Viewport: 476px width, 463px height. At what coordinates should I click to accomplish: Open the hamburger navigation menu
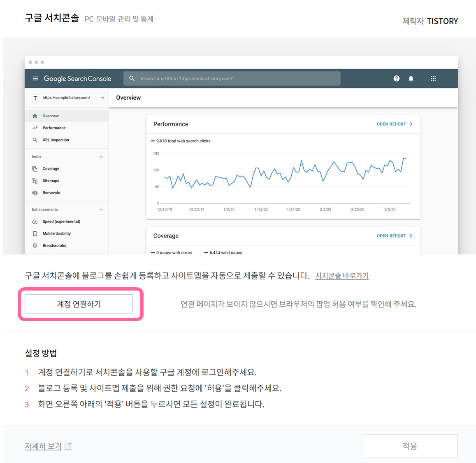35,78
